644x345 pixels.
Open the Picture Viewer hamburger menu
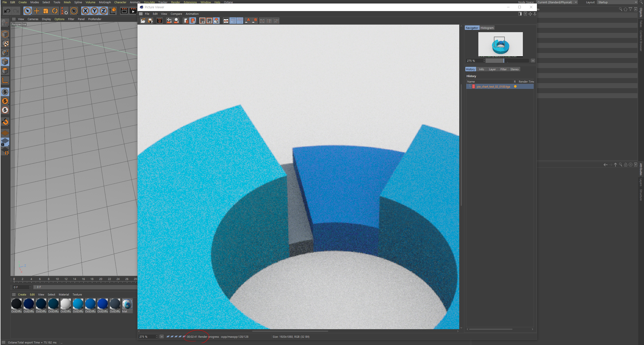pyautogui.click(x=141, y=14)
